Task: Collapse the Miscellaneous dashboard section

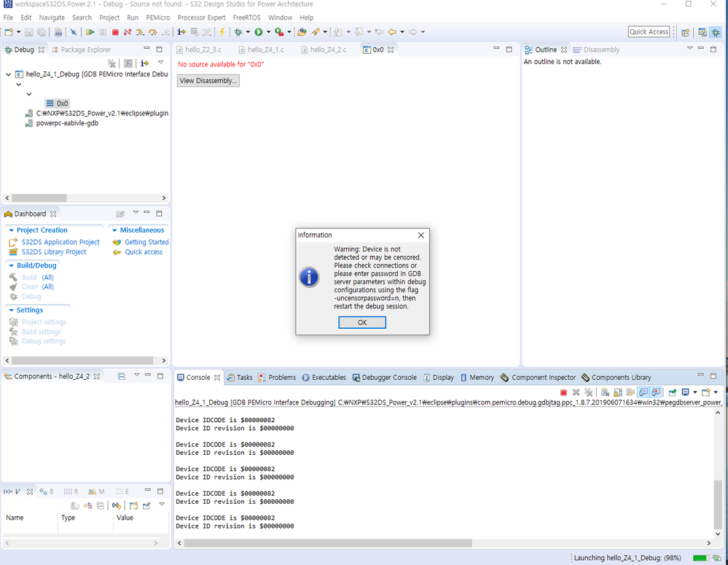Action: point(114,230)
